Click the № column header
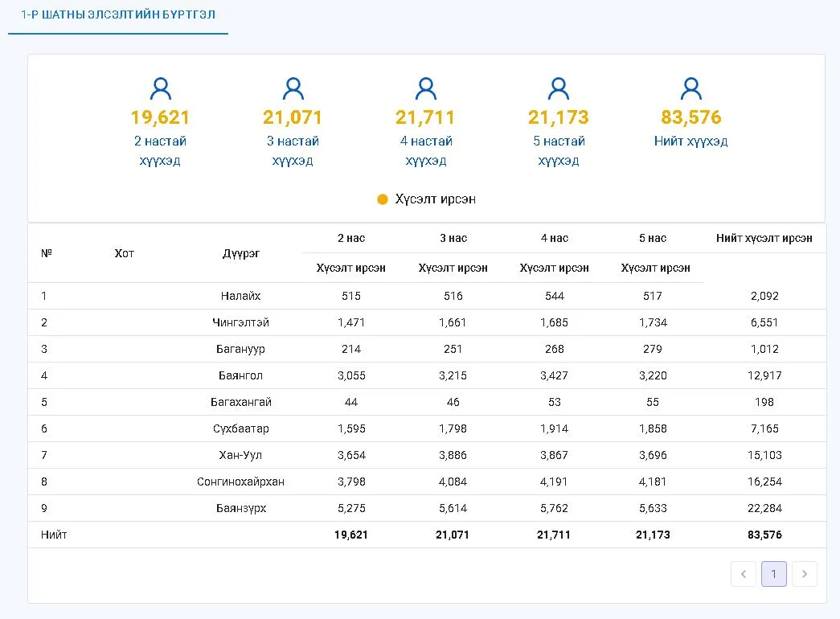The height and width of the screenshot is (619, 840). pos(47,253)
